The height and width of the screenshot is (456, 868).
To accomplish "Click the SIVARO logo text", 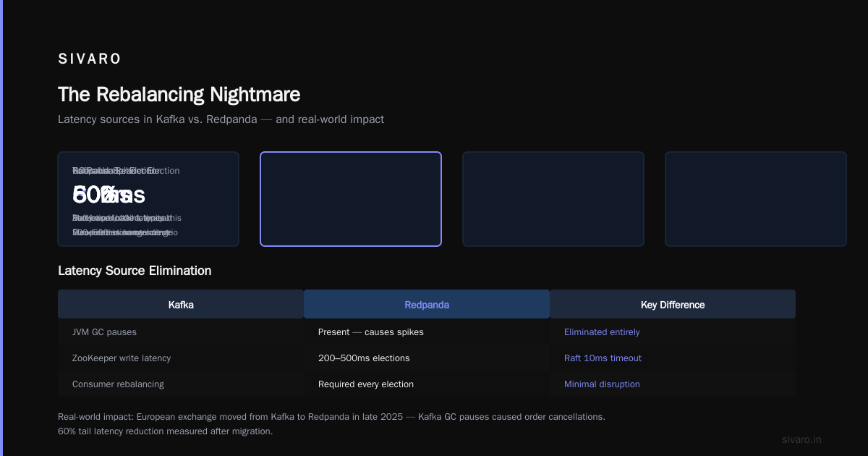I will point(90,59).
